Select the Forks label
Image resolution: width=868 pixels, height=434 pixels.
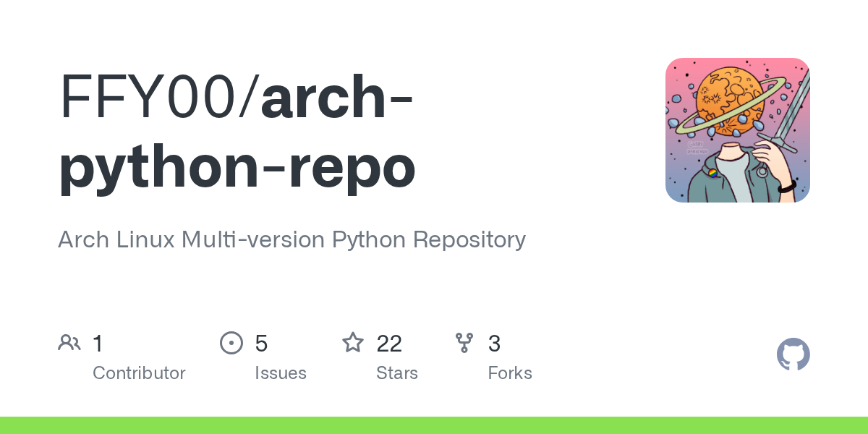pyautogui.click(x=510, y=373)
